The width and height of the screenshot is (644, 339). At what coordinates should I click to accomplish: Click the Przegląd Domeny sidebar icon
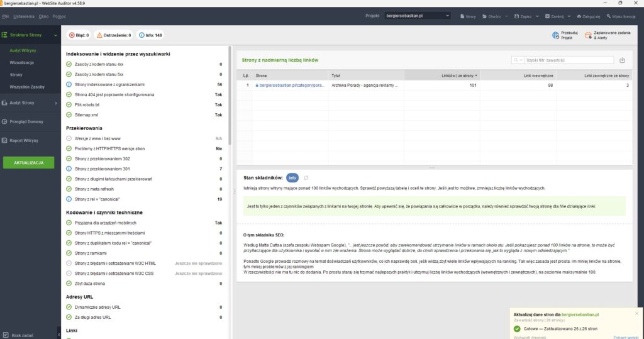[x=4, y=121]
